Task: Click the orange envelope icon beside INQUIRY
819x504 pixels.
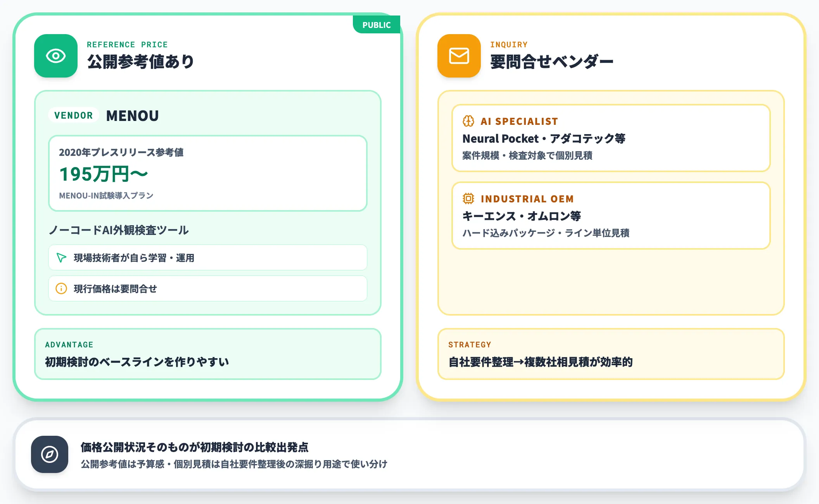Action: coord(459,56)
